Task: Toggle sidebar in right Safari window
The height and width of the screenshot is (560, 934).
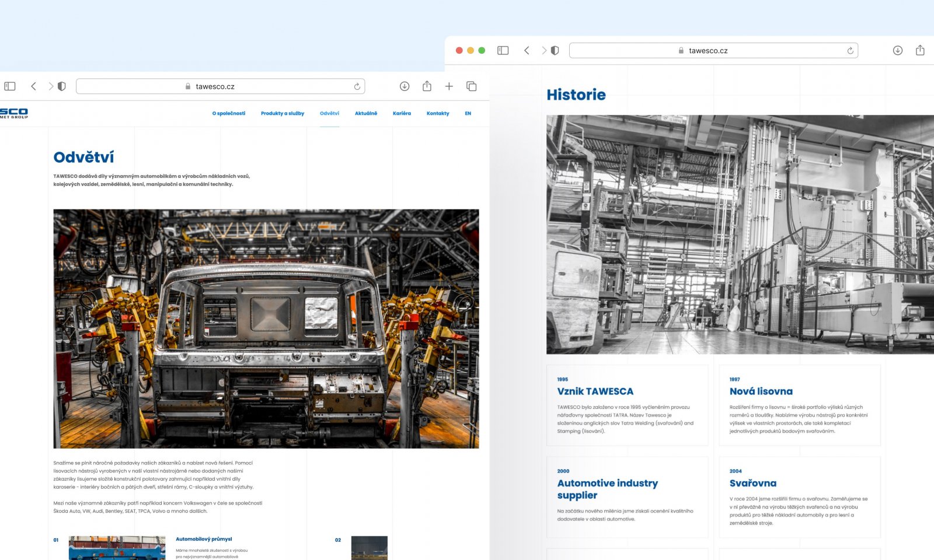Action: [503, 51]
